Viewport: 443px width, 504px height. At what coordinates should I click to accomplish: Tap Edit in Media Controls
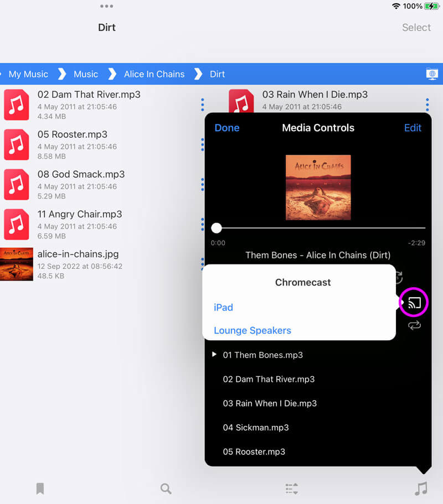click(413, 128)
